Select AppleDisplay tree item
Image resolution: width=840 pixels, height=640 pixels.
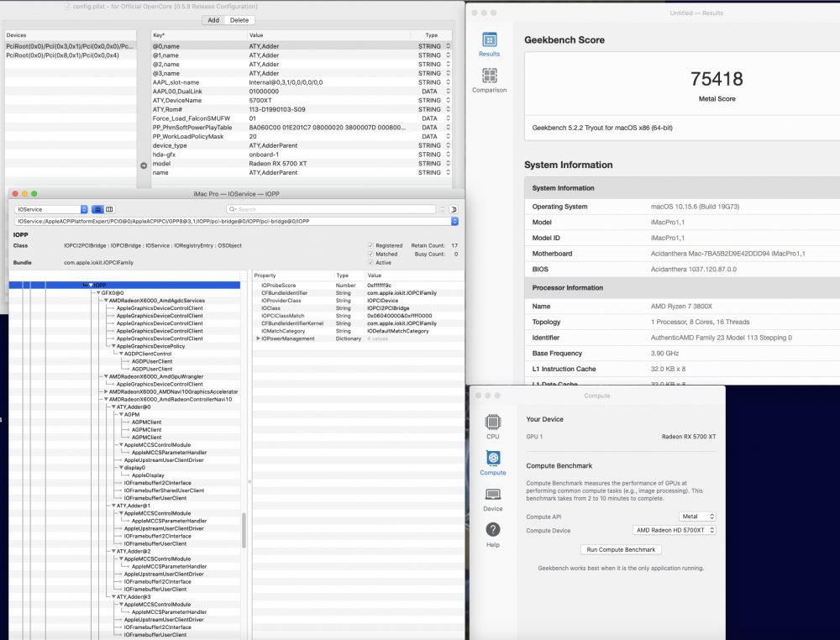[x=148, y=475]
